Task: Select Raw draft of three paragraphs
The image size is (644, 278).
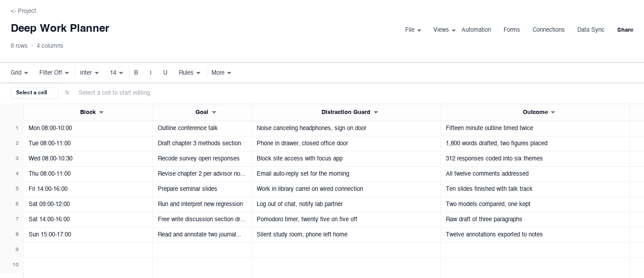Action: (x=535, y=219)
